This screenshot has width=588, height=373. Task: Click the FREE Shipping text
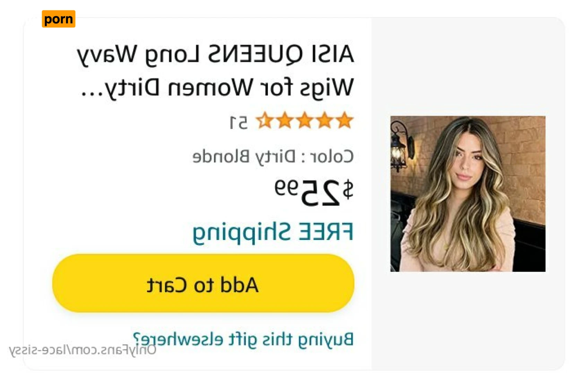click(x=273, y=232)
